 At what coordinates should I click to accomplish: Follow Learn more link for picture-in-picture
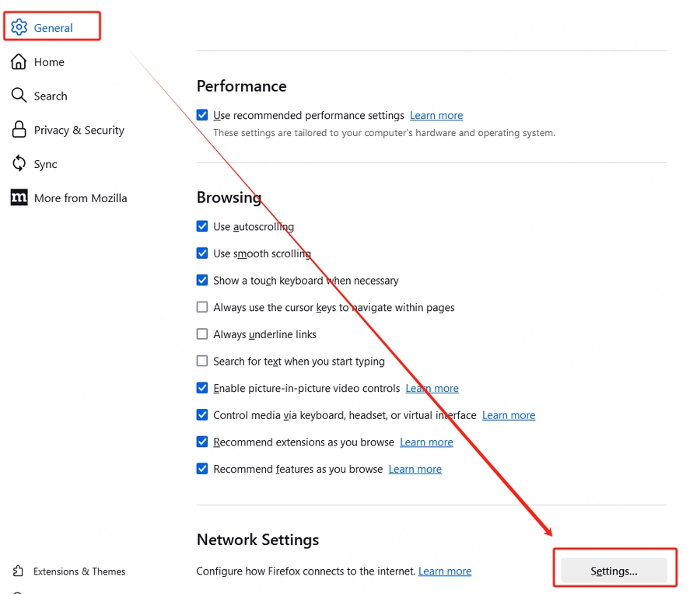[432, 389]
